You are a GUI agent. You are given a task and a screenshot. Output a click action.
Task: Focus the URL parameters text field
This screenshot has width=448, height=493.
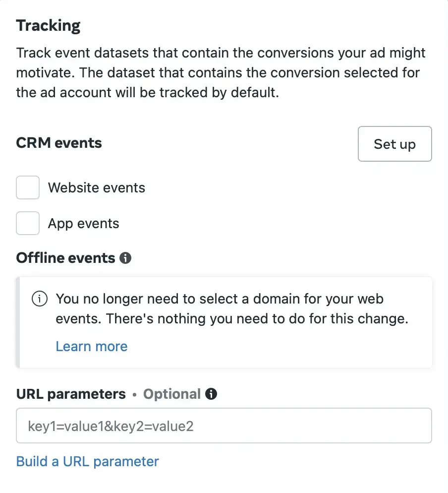click(x=224, y=426)
